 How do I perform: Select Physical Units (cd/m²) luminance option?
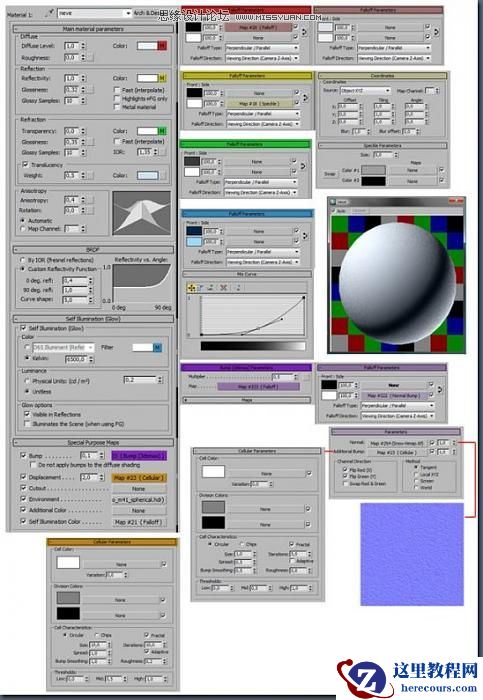pyautogui.click(x=27, y=381)
